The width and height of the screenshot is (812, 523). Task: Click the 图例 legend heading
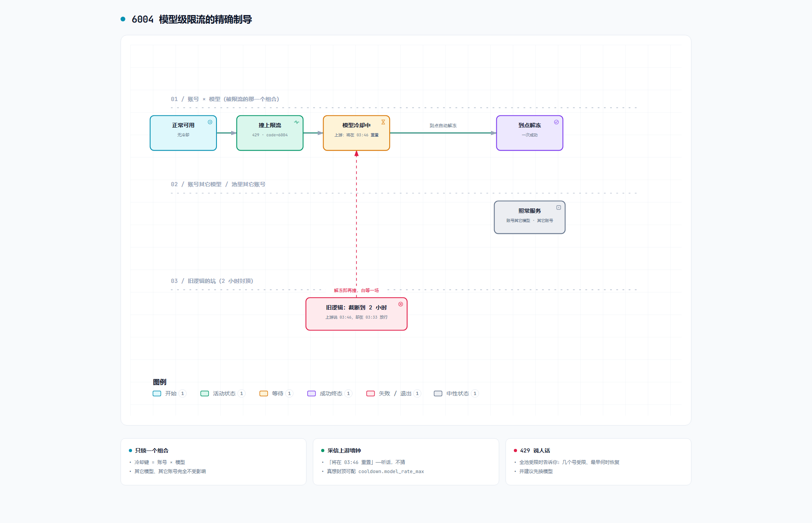159,382
